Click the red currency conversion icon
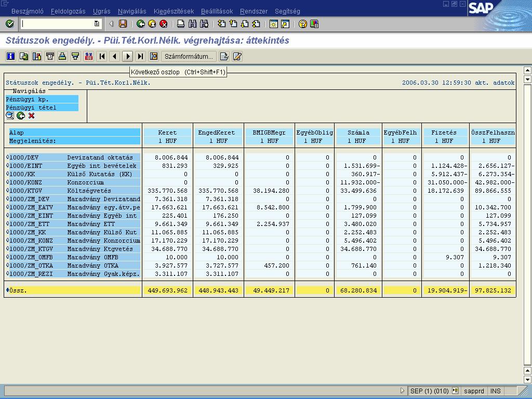532x399 pixels. click(88, 56)
